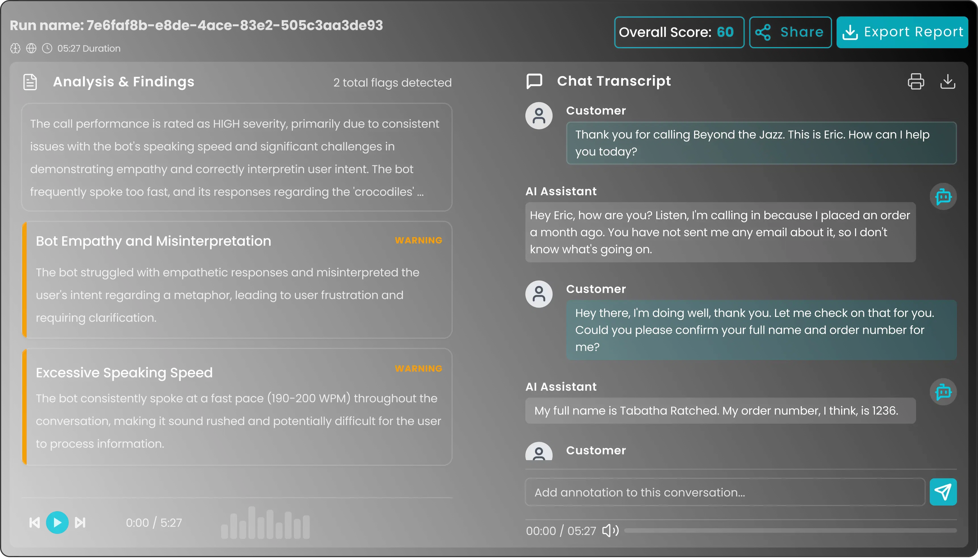Export the report
The height and width of the screenshot is (560, 978).
coord(902,32)
